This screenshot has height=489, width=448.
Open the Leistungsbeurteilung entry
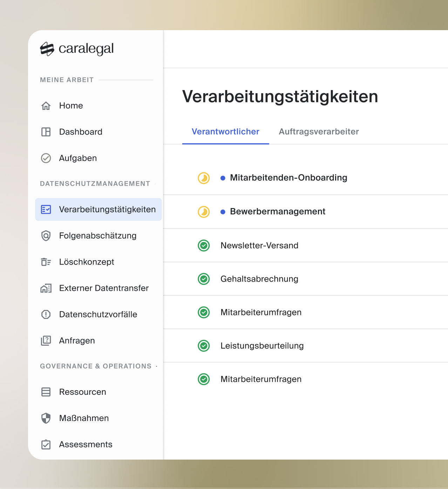tap(306, 346)
